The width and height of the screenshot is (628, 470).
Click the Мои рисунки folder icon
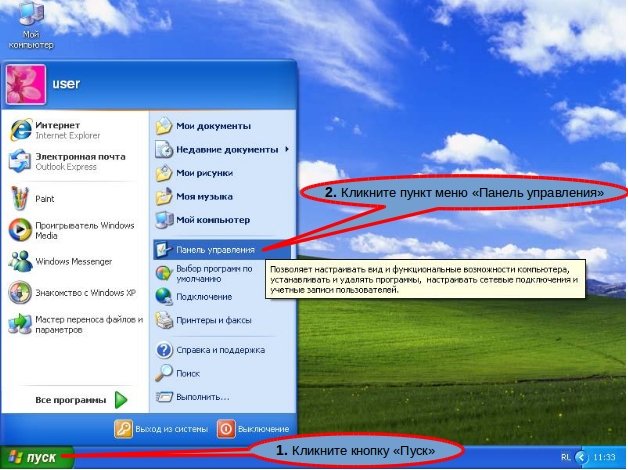point(164,173)
